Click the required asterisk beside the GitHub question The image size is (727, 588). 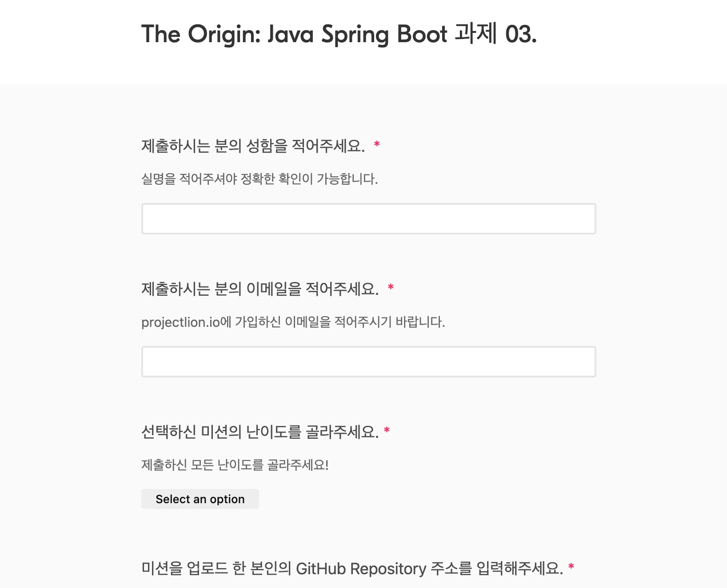pyautogui.click(x=571, y=567)
